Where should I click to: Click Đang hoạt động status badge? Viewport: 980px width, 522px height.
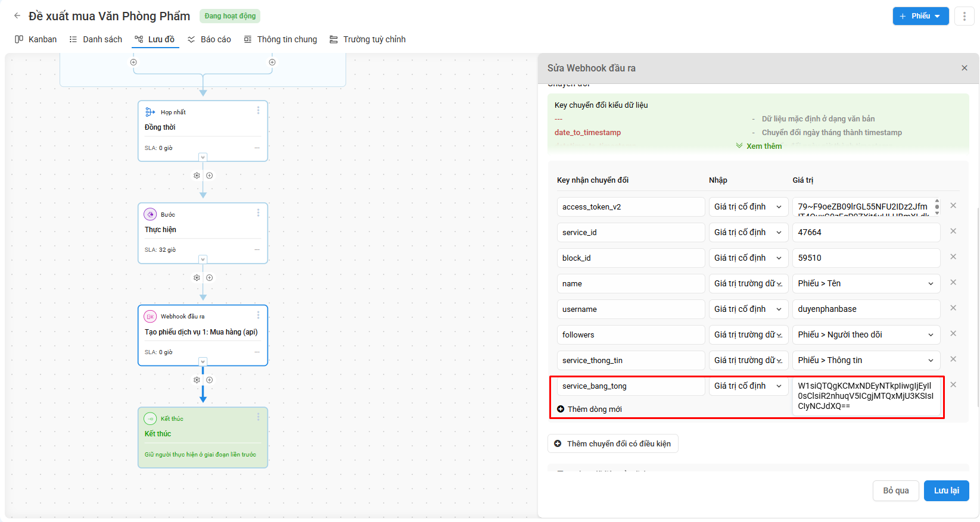[x=230, y=16]
